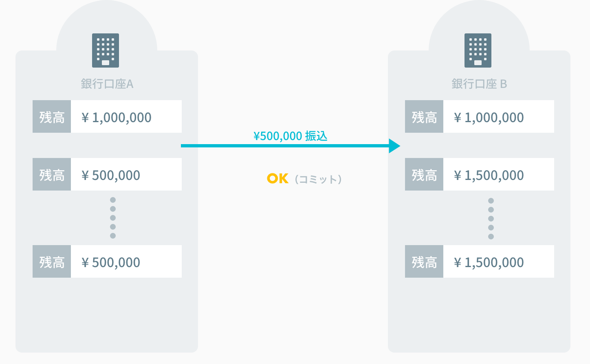Click the top 残高 label in account A
Viewport: 590px width, 364px height.
(52, 117)
